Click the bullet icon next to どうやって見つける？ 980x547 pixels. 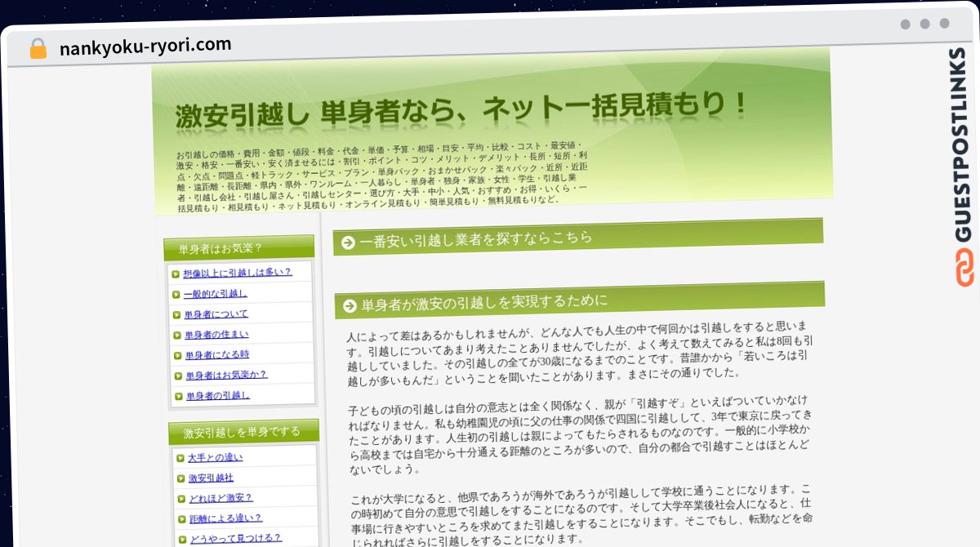tap(181, 538)
